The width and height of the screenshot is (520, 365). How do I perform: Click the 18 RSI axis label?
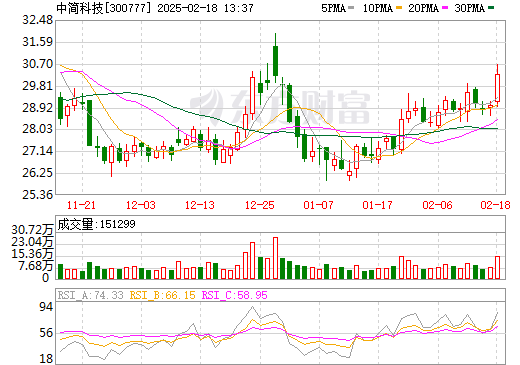[x=46, y=359]
